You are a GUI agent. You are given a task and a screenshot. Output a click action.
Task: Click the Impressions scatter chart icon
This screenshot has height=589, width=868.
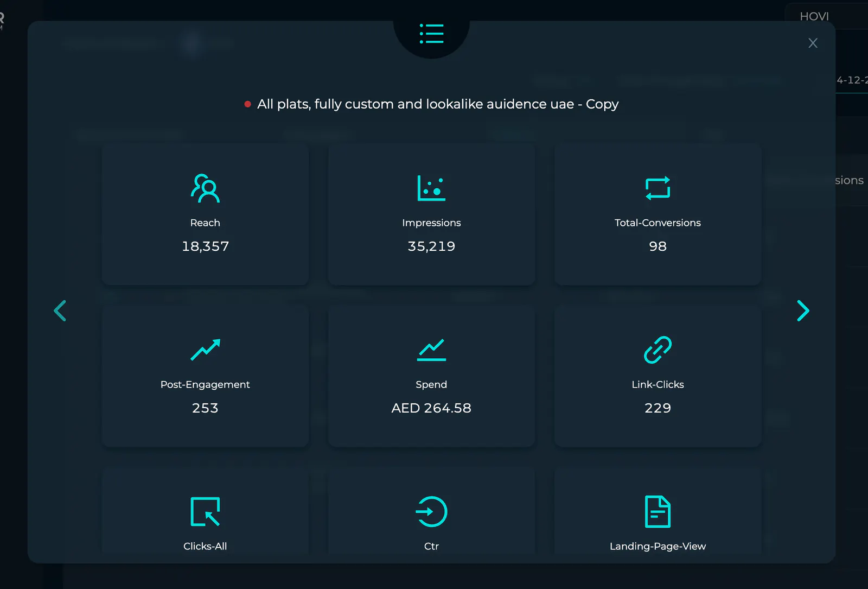coord(431,188)
